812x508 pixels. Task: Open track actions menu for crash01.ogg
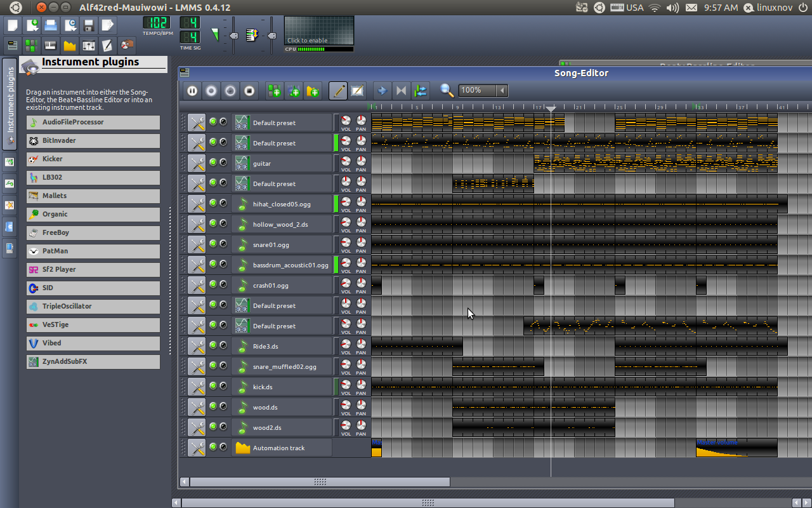pyautogui.click(x=197, y=285)
